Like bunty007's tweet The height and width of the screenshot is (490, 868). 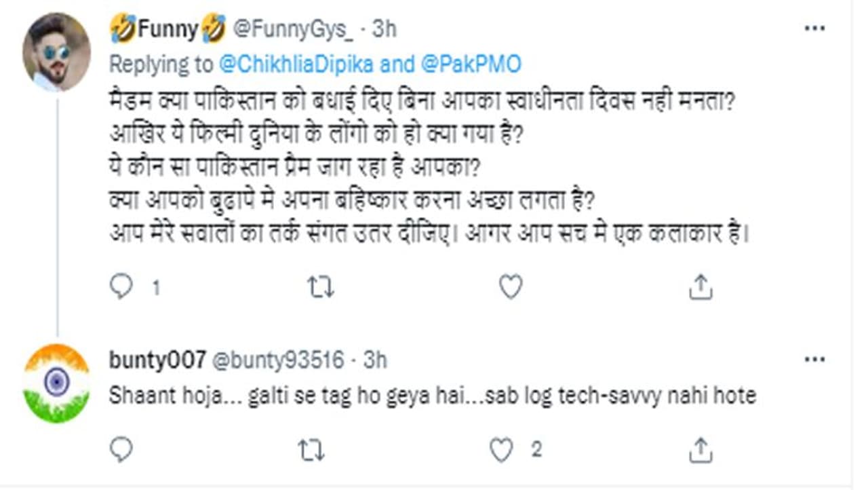pos(502,449)
